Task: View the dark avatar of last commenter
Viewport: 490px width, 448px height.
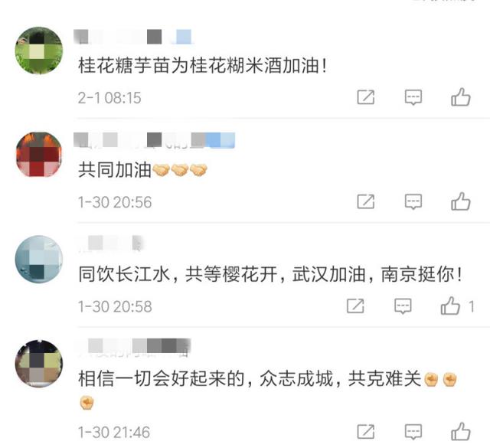Action: click(39, 364)
